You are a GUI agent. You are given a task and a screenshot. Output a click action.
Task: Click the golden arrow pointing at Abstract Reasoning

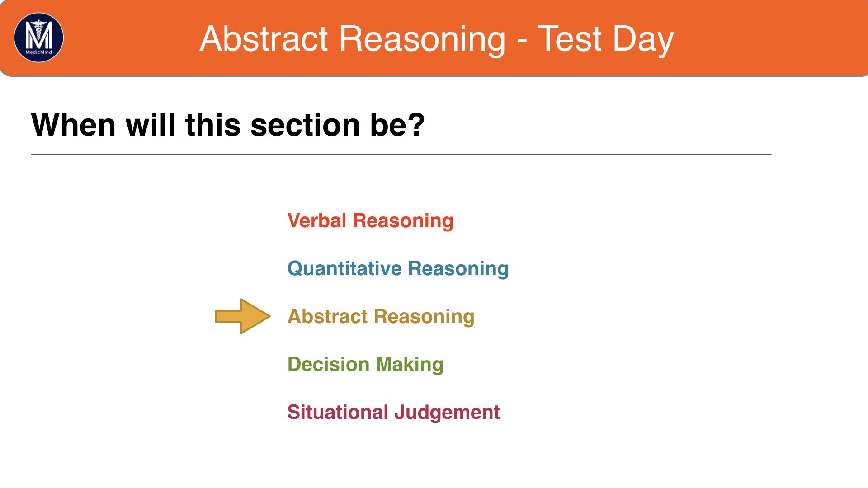pyautogui.click(x=243, y=316)
